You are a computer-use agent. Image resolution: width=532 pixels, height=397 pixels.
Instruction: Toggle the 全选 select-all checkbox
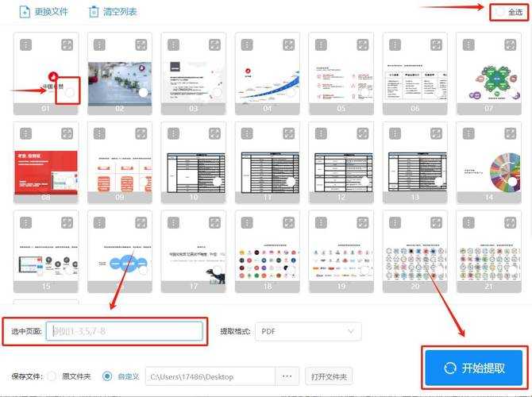point(500,12)
